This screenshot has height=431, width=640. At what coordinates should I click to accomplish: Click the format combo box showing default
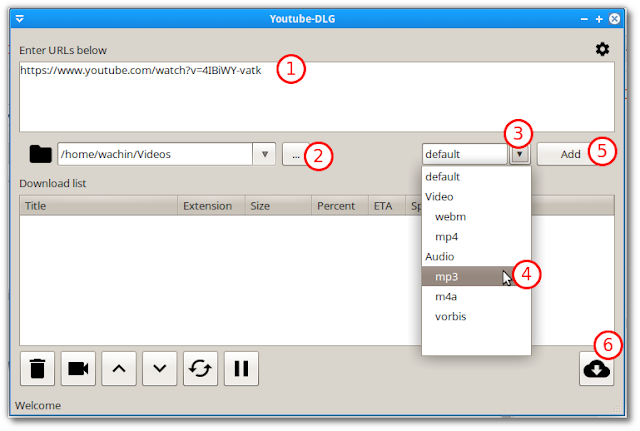click(x=464, y=154)
